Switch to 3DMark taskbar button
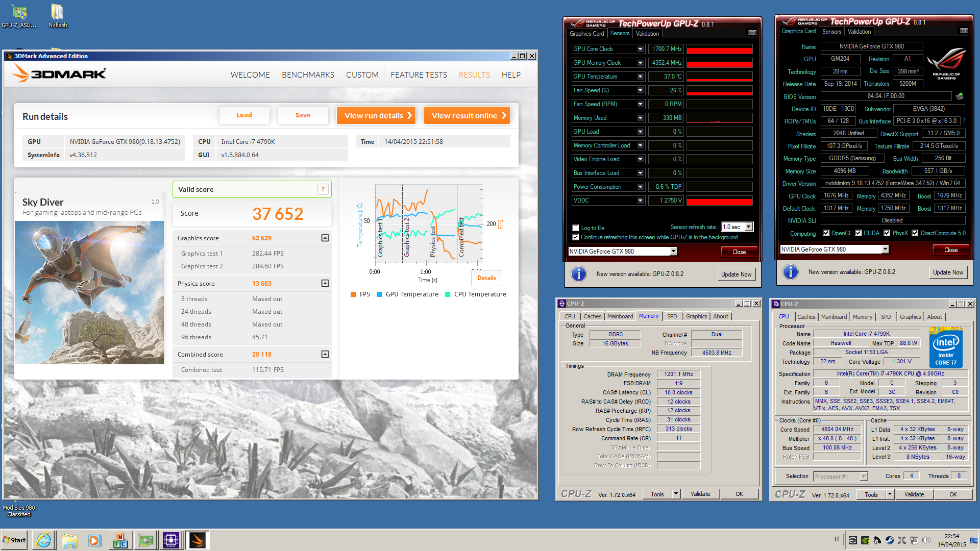This screenshot has height=551, width=980. [198, 540]
